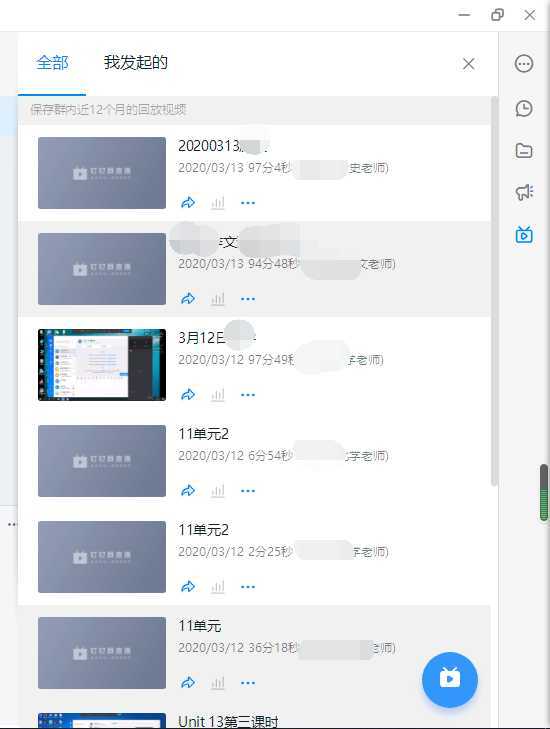
Task: Share the 11单元2 video lasting 6分54秒
Action: pos(188,490)
